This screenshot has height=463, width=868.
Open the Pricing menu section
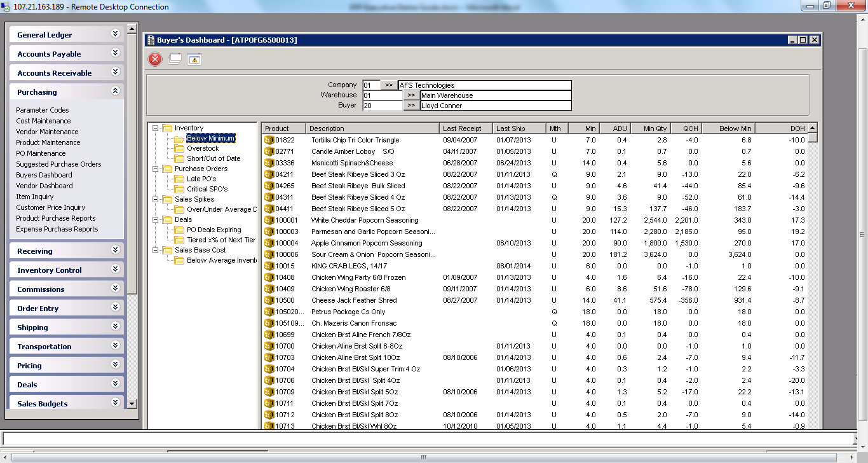[x=66, y=365]
